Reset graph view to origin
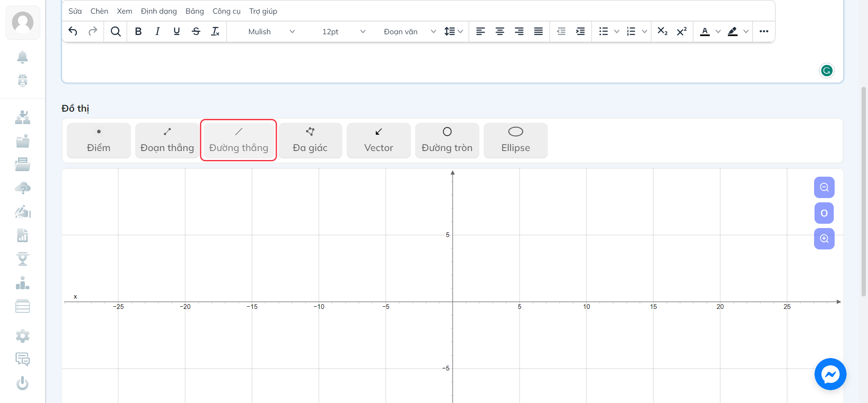Screen dimensions: 868x403 click(824, 213)
